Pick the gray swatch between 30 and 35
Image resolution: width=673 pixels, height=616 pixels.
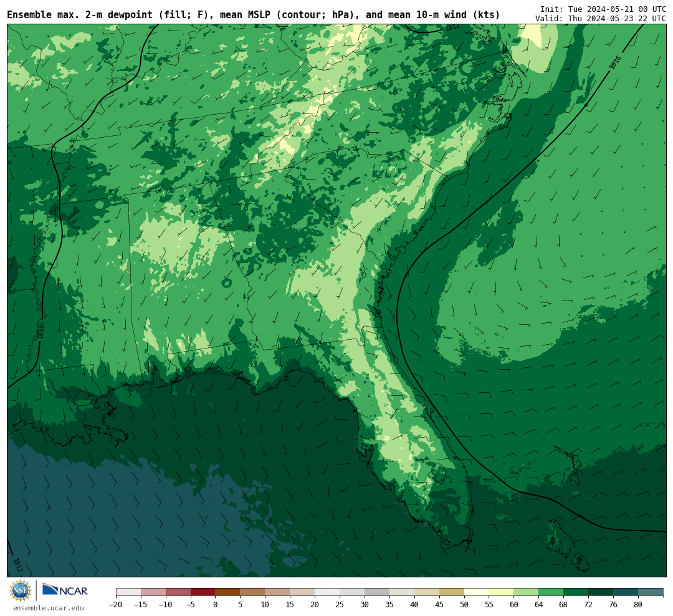pyautogui.click(x=377, y=592)
